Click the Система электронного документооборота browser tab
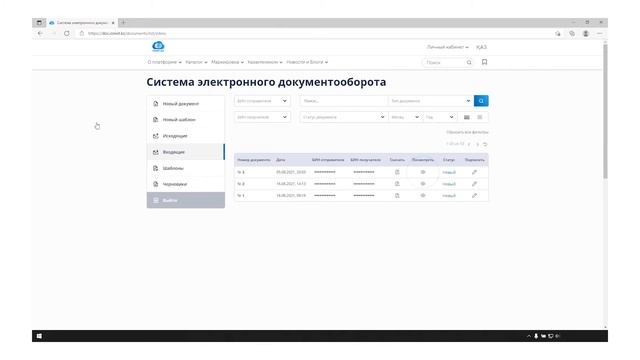Viewport: 640px width, 360px height. 82,23
